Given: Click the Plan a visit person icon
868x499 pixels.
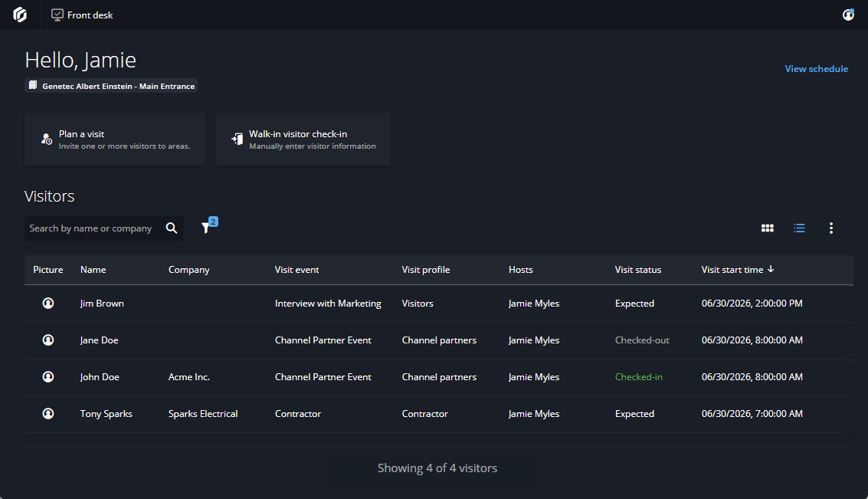Looking at the screenshot, I should click(x=47, y=139).
